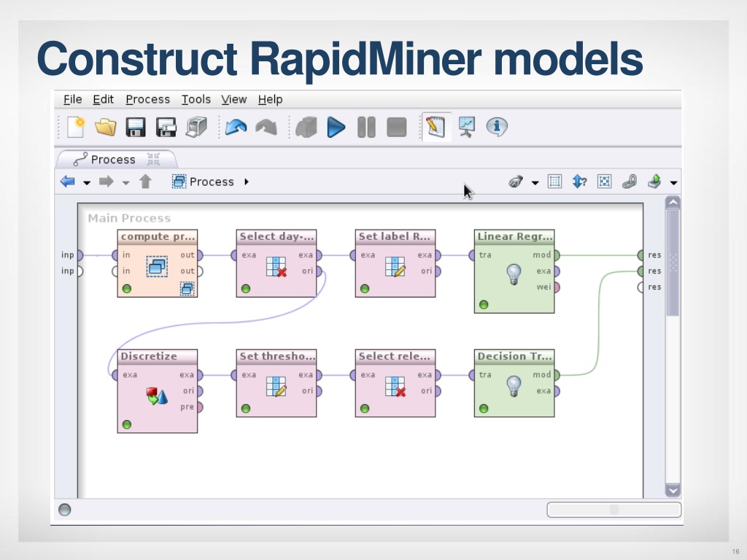The height and width of the screenshot is (560, 747).
Task: Select the Discretize operator
Action: 158,391
